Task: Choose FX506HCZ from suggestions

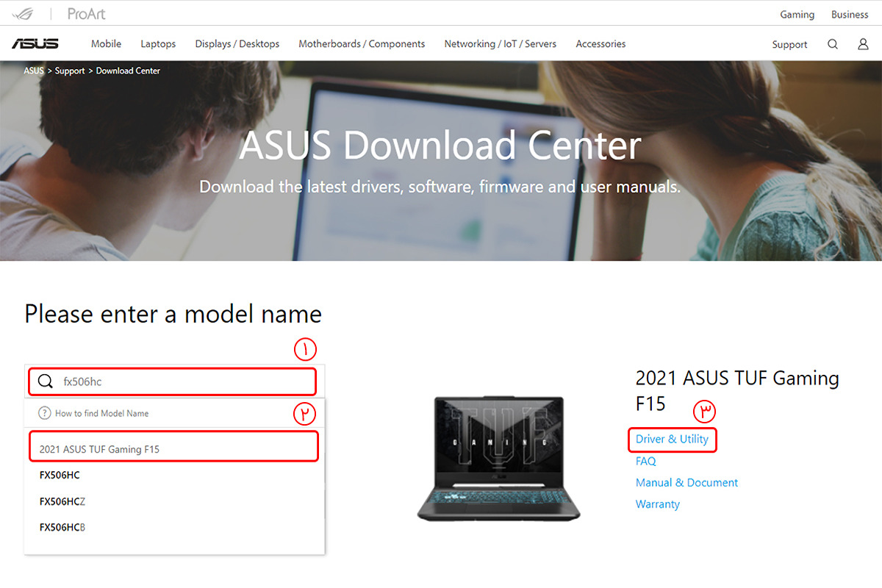Action: click(x=62, y=501)
